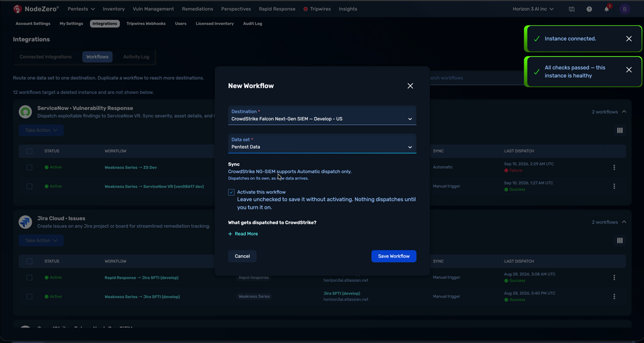This screenshot has height=343, width=644.
Task: Switch to the Activity Log tab
Action: click(x=136, y=57)
